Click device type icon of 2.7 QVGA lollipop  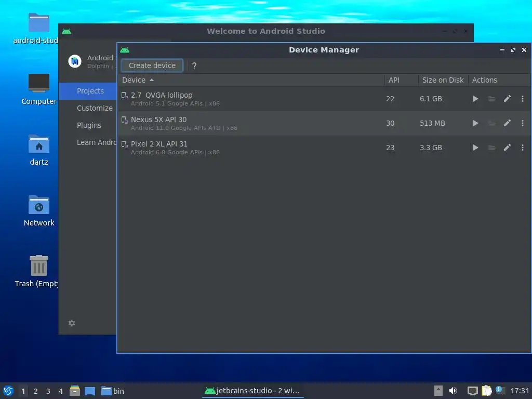click(125, 96)
